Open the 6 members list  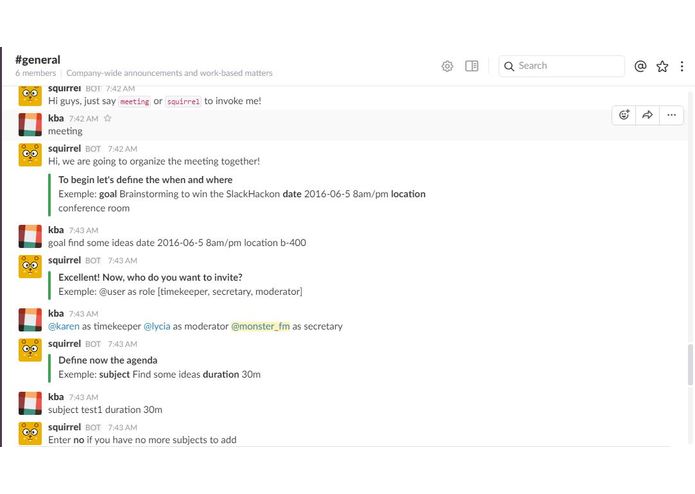35,73
